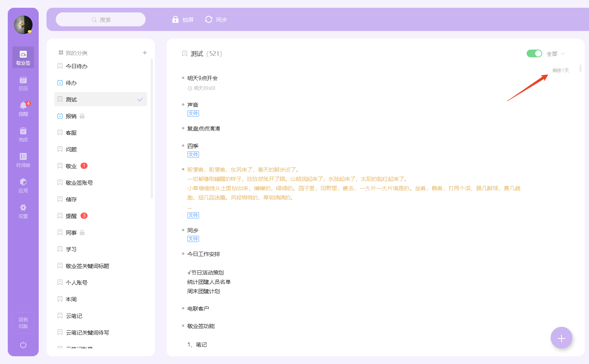Select the 今日待办 category
589x364 pixels.
(x=101, y=66)
